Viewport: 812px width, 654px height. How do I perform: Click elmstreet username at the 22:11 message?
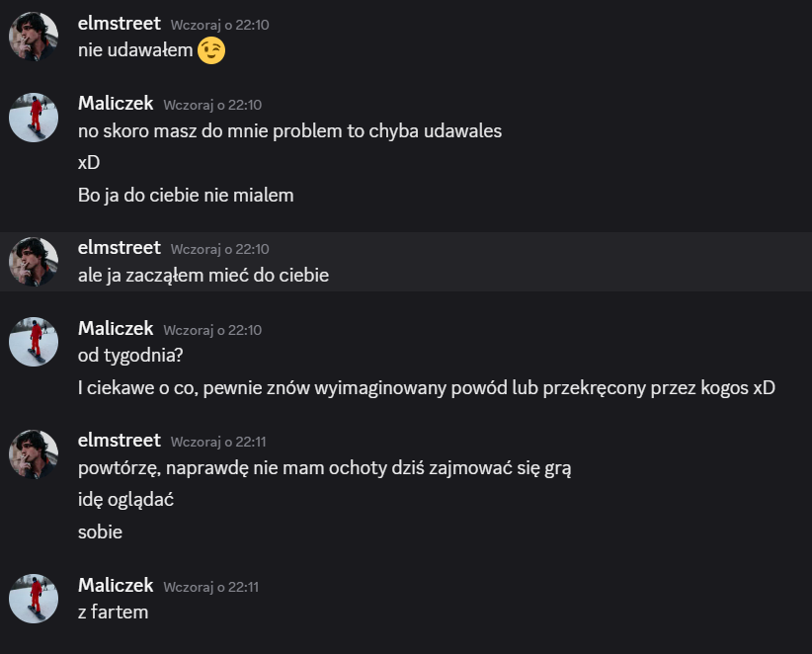point(119,441)
